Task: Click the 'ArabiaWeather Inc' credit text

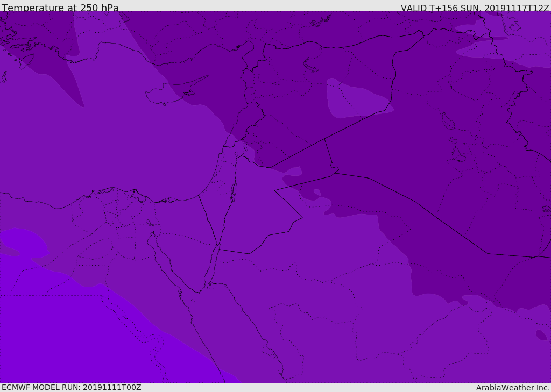Action: coord(512,388)
